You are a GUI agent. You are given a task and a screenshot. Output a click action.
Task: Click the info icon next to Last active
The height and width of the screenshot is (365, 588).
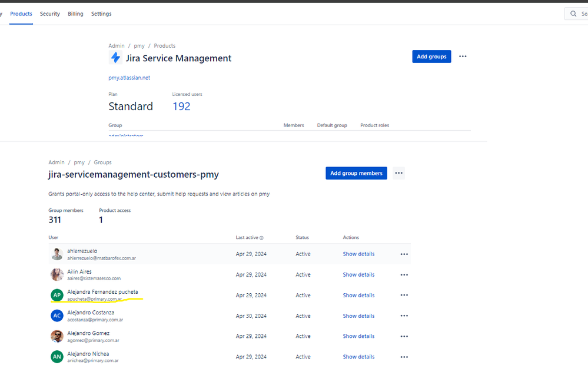pos(261,238)
